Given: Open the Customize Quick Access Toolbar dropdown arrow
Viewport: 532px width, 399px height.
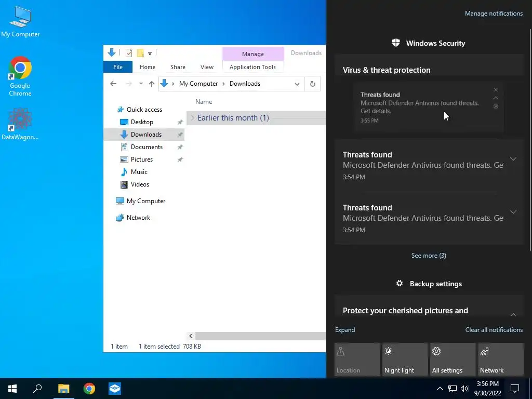Looking at the screenshot, I should point(150,54).
